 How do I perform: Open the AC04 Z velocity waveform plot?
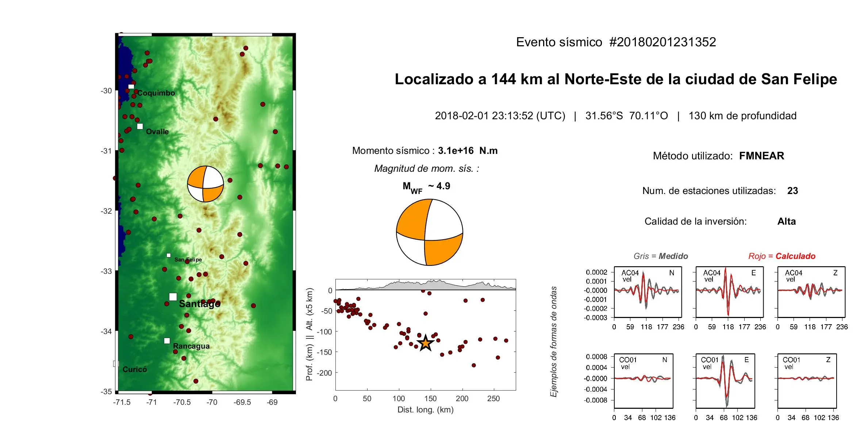click(811, 292)
